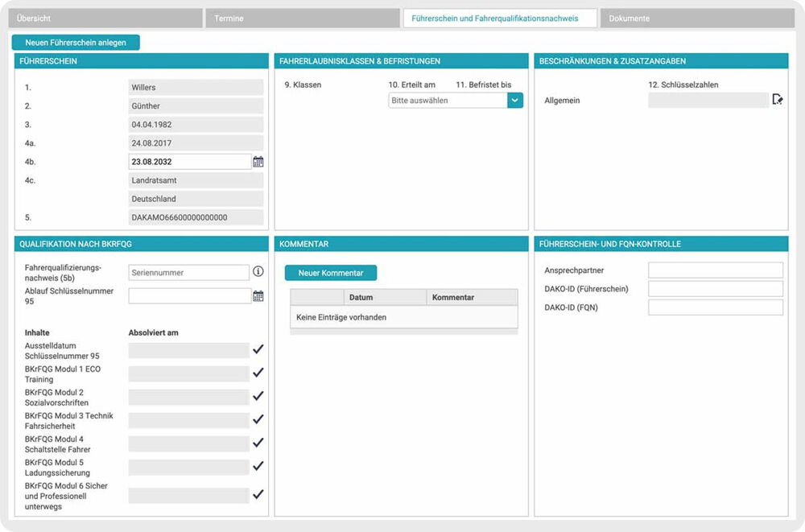This screenshot has height=532, width=805.
Task: Confirm Modul 2 Sozialvorschriften checkmark
Action: pos(258,396)
